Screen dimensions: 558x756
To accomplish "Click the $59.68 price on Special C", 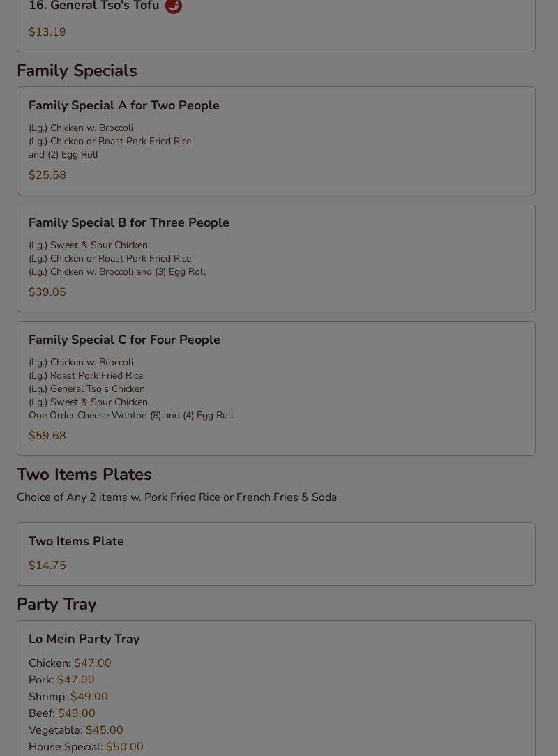I will [x=47, y=435].
